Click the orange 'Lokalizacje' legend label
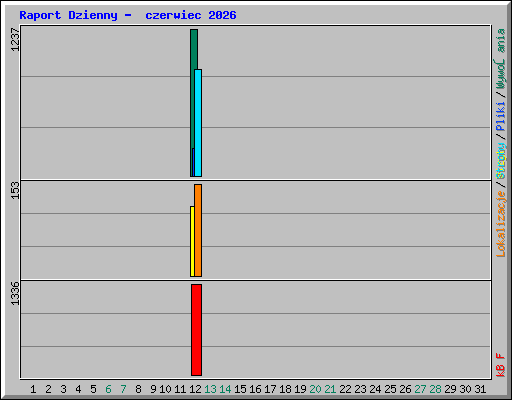This screenshot has height=400, width=512. [x=501, y=224]
